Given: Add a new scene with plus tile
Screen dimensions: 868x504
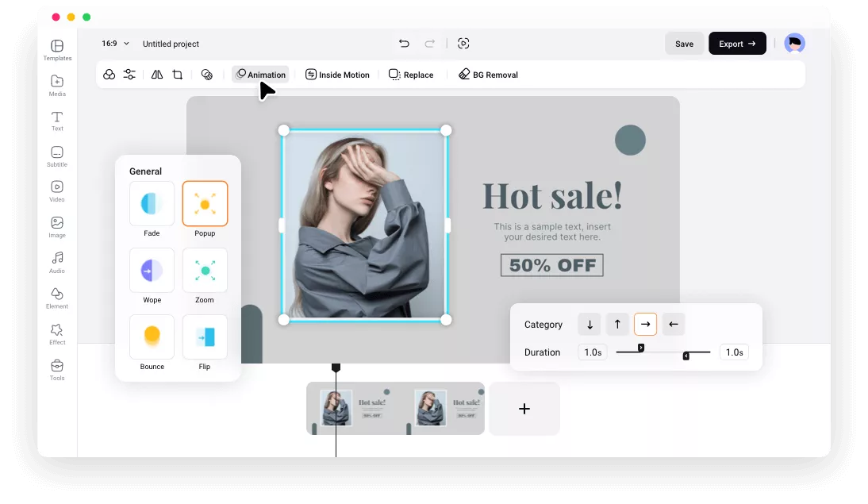Looking at the screenshot, I should [x=524, y=409].
